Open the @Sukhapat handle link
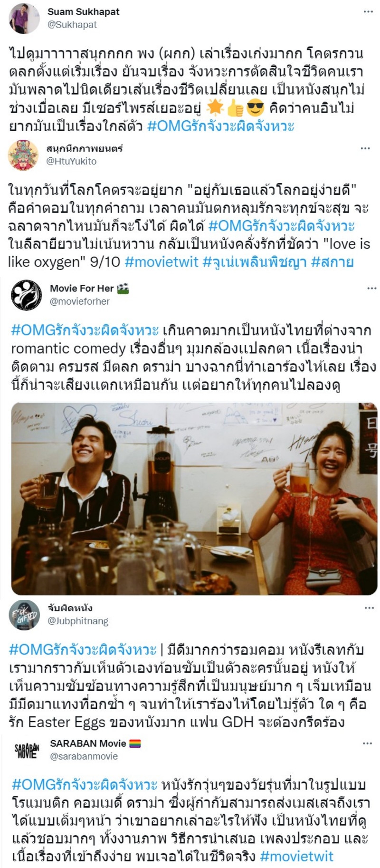380x868 pixels. [72, 25]
